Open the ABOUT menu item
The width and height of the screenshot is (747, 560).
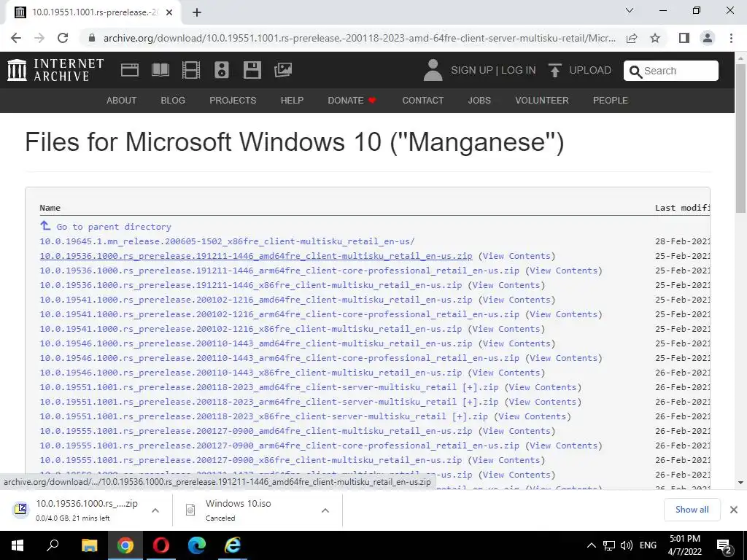pos(122,101)
